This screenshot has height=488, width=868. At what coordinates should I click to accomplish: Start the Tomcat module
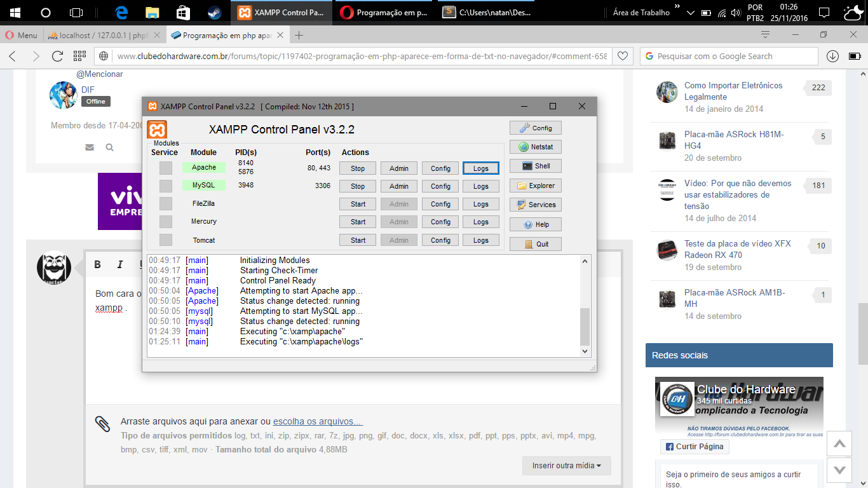tap(358, 240)
